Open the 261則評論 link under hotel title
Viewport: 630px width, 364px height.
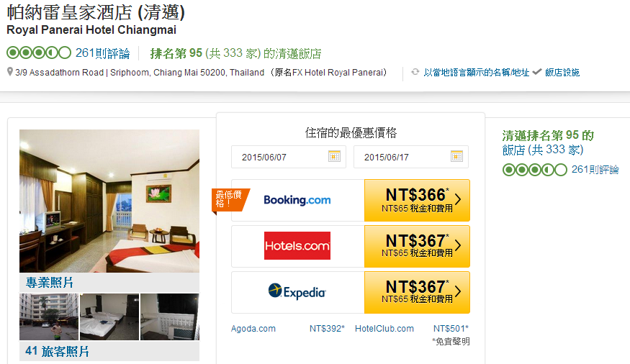103,53
